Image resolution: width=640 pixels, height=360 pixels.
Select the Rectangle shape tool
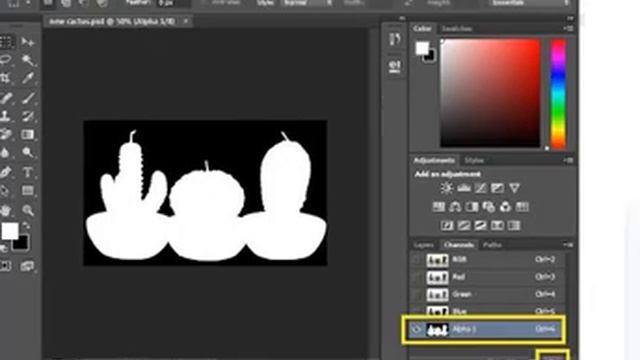(28, 191)
